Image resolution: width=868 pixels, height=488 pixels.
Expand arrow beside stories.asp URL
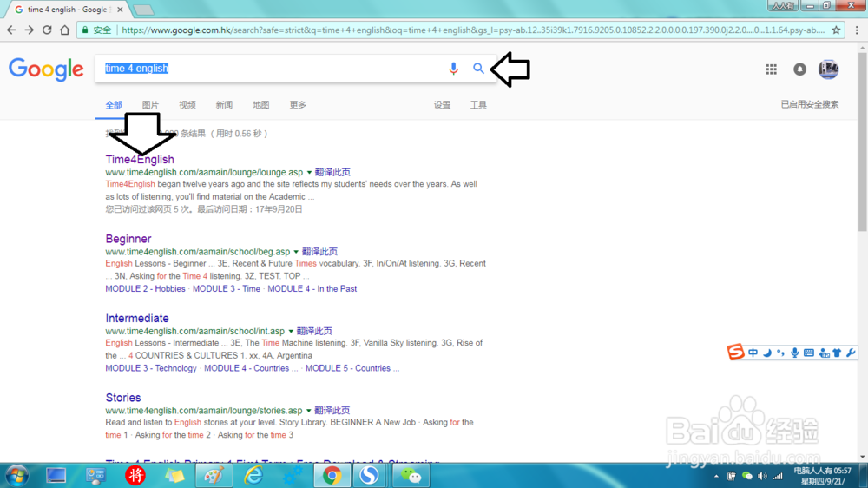point(309,411)
